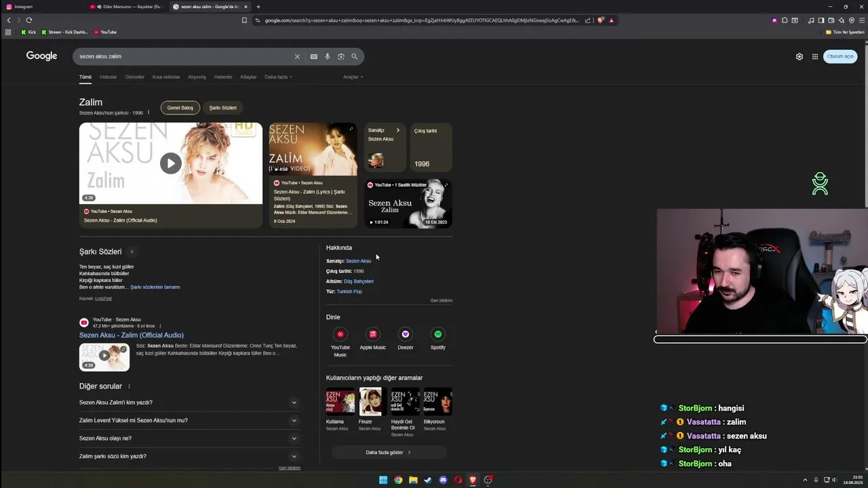868x488 pixels.
Task: Open File Explorer from the taskbar
Action: pos(413,480)
